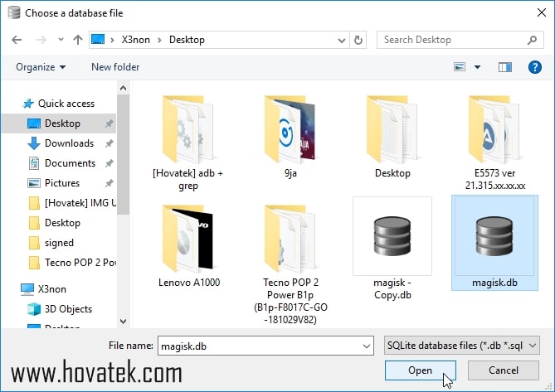
Task: Select the Lenovo A1000 folder
Action: coord(188,245)
